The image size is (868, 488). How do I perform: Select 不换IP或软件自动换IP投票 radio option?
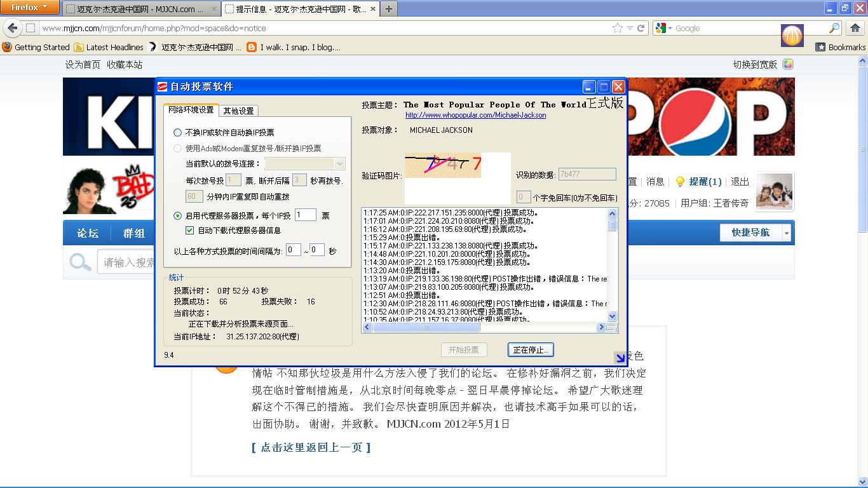tap(178, 133)
